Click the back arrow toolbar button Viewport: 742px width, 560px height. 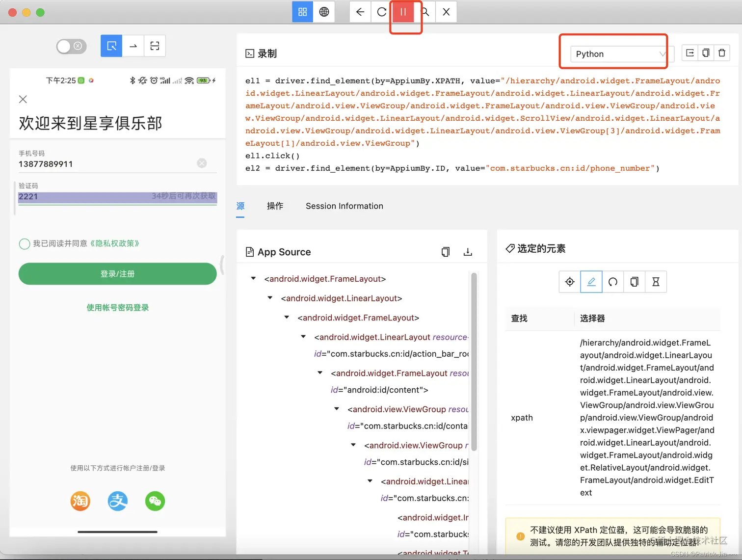[x=360, y=12]
